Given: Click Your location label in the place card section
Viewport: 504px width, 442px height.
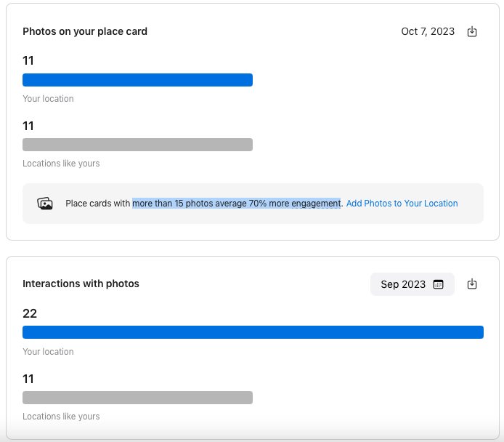Looking at the screenshot, I should (48, 99).
